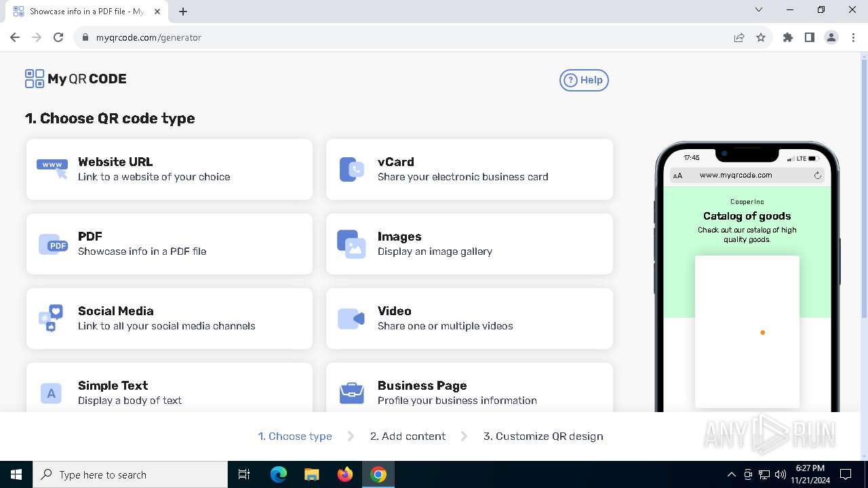Click the PDF file icon
868x488 pixels.
pos(53,245)
